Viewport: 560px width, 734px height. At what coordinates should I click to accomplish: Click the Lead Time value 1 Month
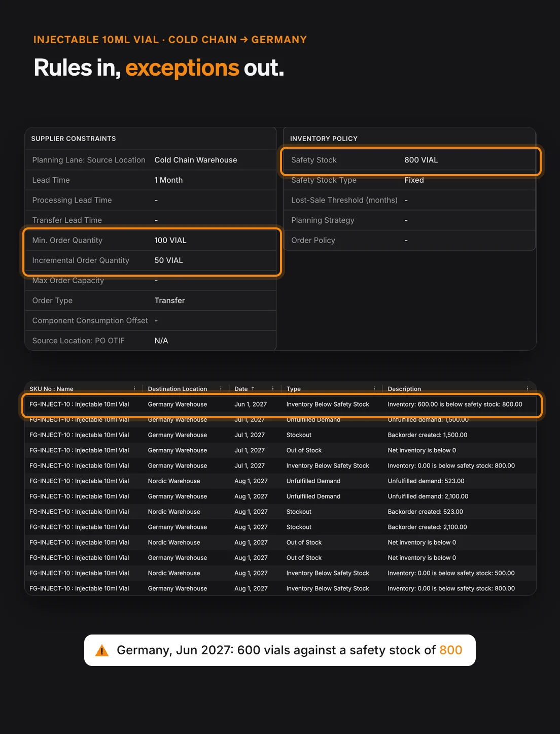tap(168, 180)
